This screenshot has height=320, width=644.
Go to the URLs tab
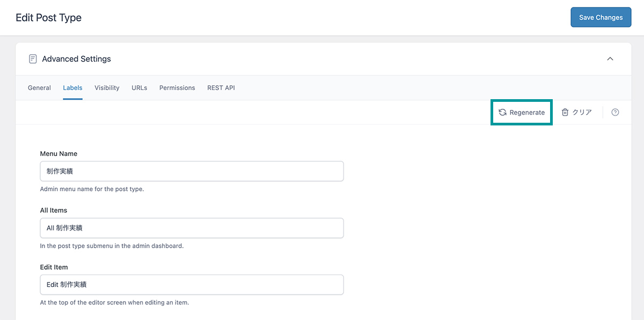point(139,88)
